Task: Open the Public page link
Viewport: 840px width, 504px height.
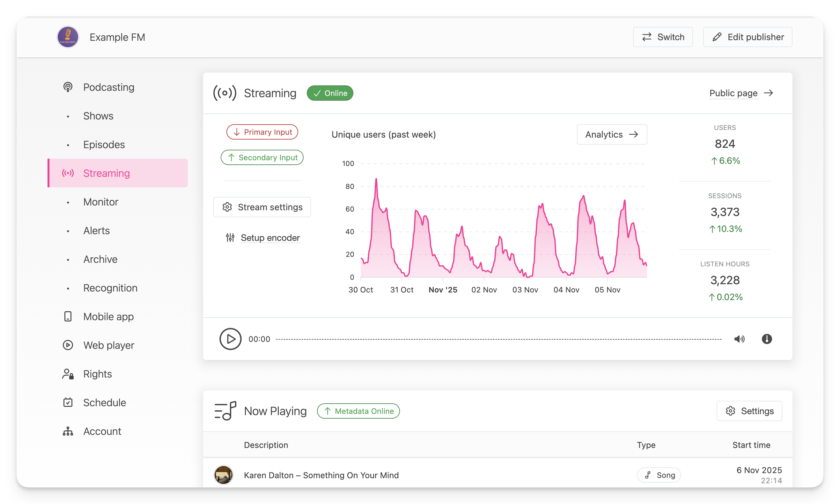Action: click(x=741, y=93)
